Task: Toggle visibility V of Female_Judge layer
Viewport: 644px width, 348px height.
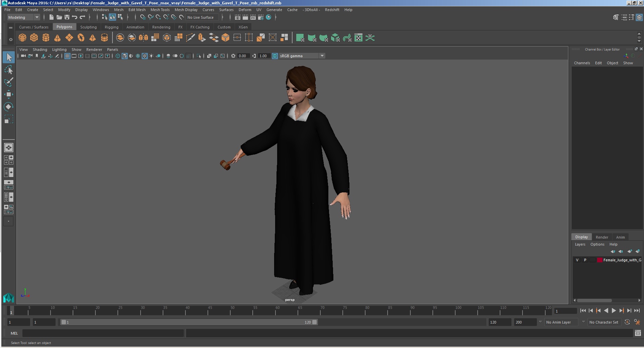Action: point(577,260)
